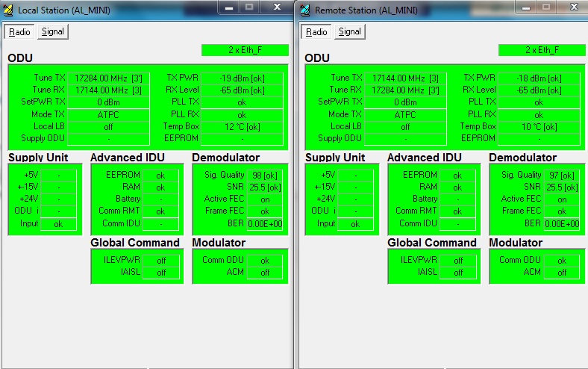
Task: Select Remote Station Tune TX 17144.00 MHz
Action: 405,78
